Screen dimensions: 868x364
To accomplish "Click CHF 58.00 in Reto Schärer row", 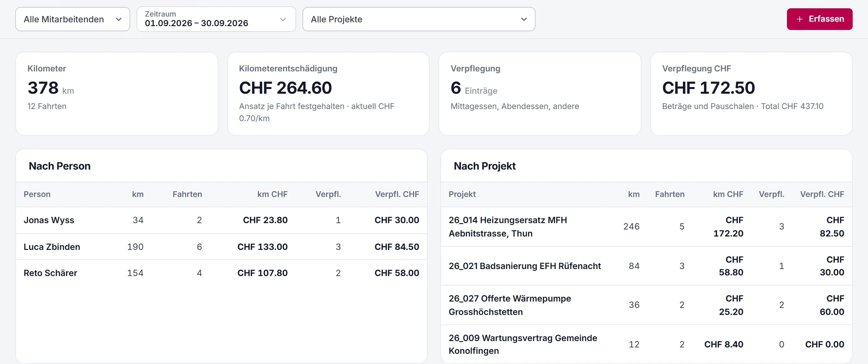I will coord(397,273).
